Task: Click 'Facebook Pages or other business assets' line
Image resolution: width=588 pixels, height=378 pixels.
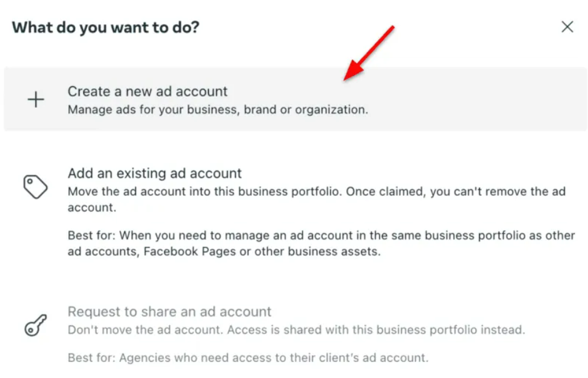Action: coord(261,252)
